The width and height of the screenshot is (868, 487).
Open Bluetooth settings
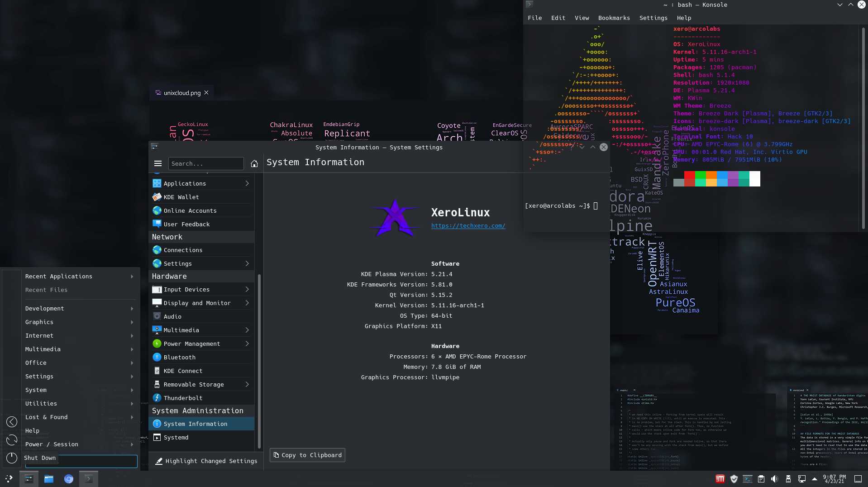(201, 357)
